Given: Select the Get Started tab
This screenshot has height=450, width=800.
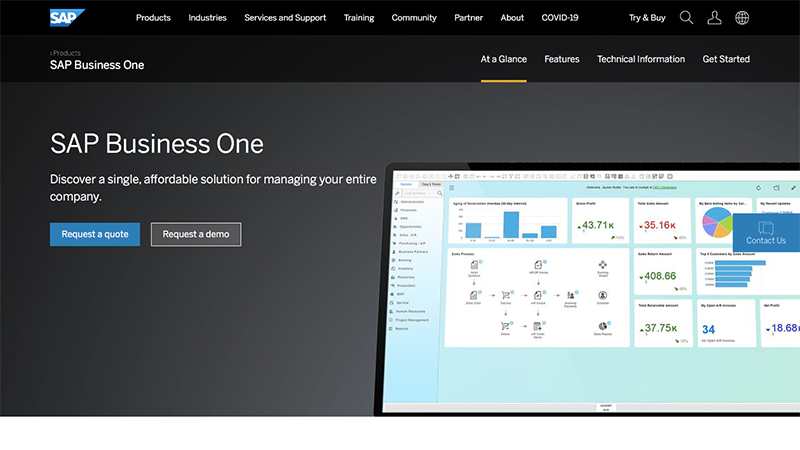Looking at the screenshot, I should coord(726,59).
